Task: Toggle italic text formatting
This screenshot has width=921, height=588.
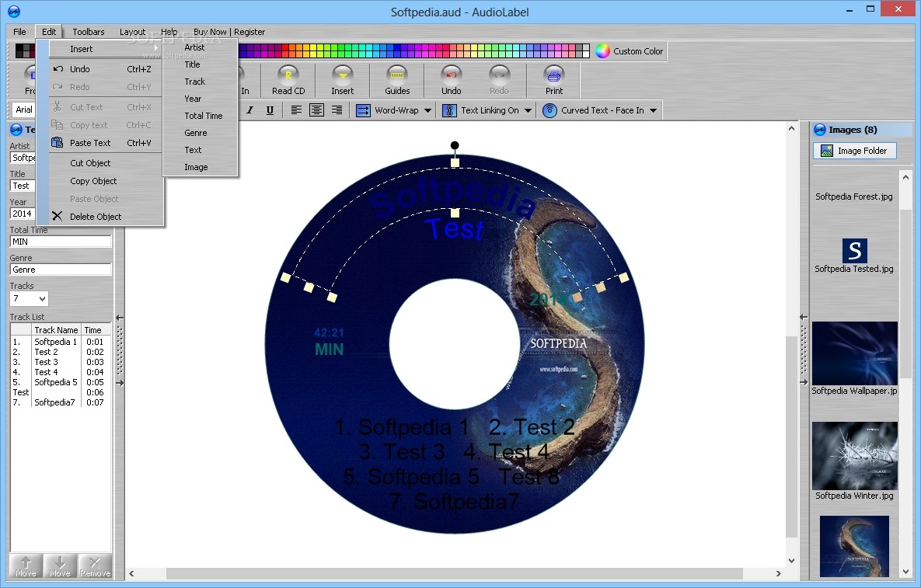Action: [249, 110]
